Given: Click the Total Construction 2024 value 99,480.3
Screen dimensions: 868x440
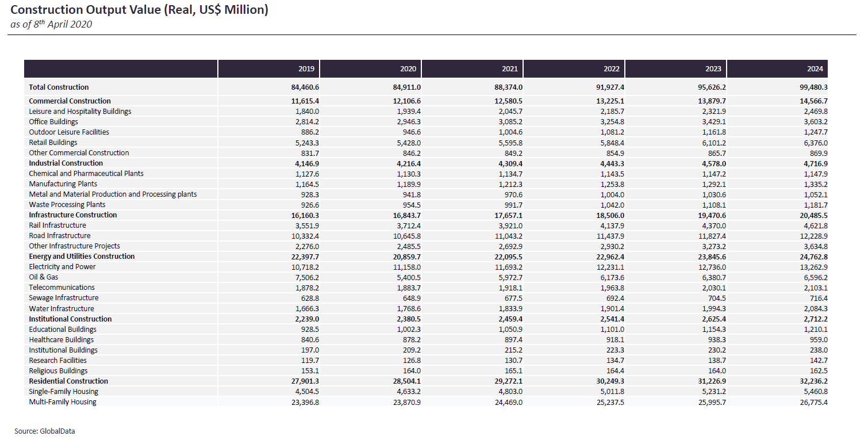Looking at the screenshot, I should coord(811,87).
